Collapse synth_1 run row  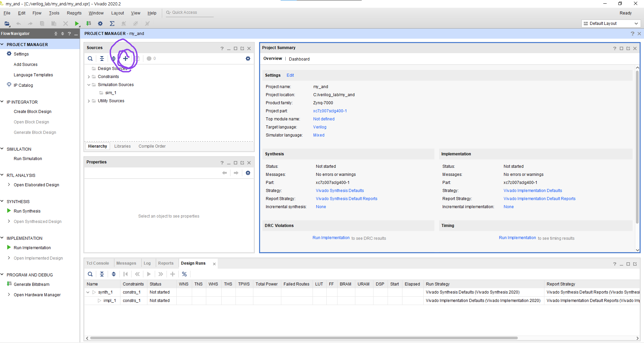click(88, 292)
